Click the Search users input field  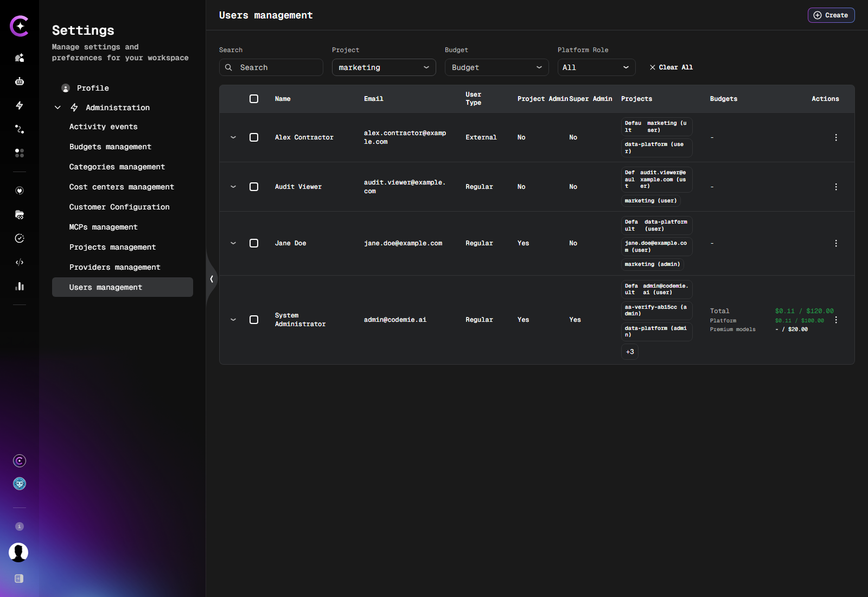click(x=271, y=67)
